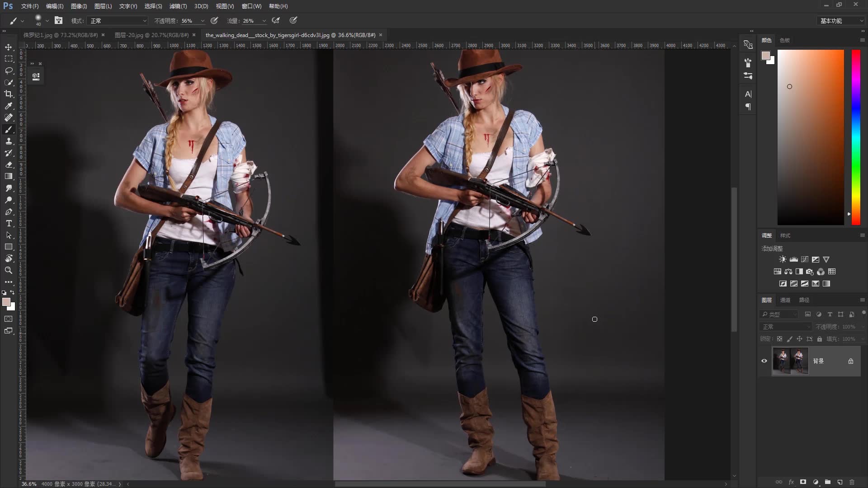Toggle pressure for brush size
Viewport: 868px width, 488px height.
[293, 20]
